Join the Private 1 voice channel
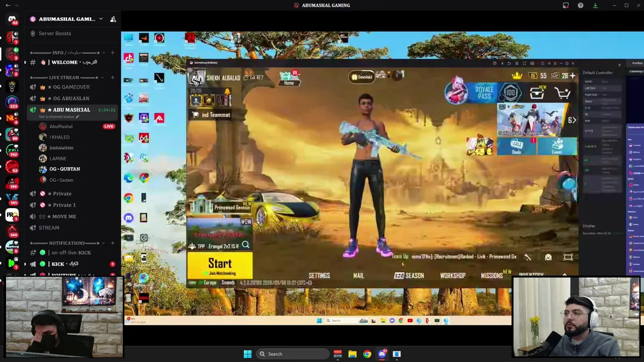This screenshot has height=362, width=644. (x=72, y=205)
